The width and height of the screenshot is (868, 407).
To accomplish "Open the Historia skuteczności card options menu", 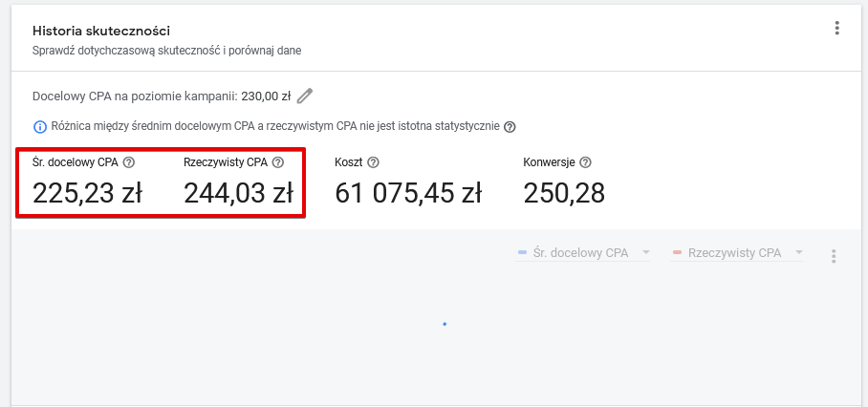I will [x=837, y=29].
